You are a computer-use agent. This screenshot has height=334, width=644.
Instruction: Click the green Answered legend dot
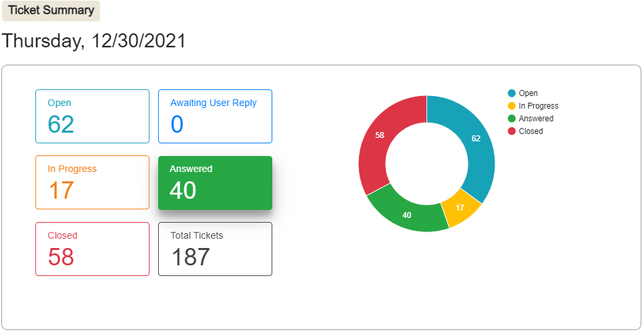[512, 119]
